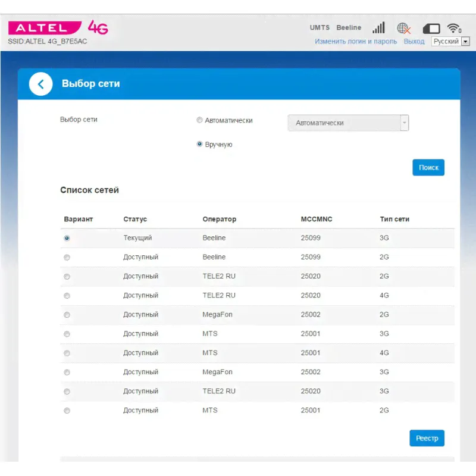The height and width of the screenshot is (476, 476).
Task: Click the globe internet connection icon
Action: click(404, 29)
